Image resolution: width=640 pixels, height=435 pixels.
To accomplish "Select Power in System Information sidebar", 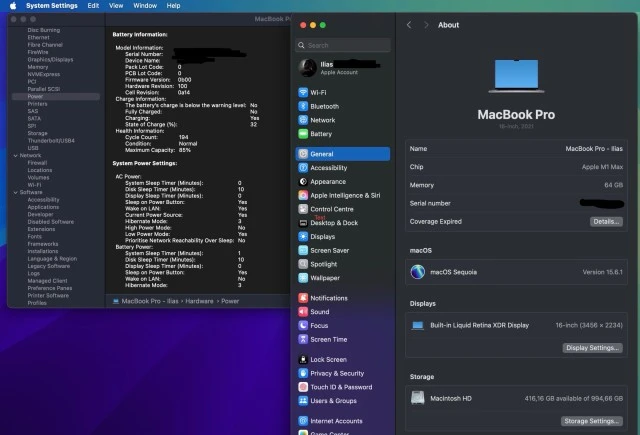I will tap(56, 96).
